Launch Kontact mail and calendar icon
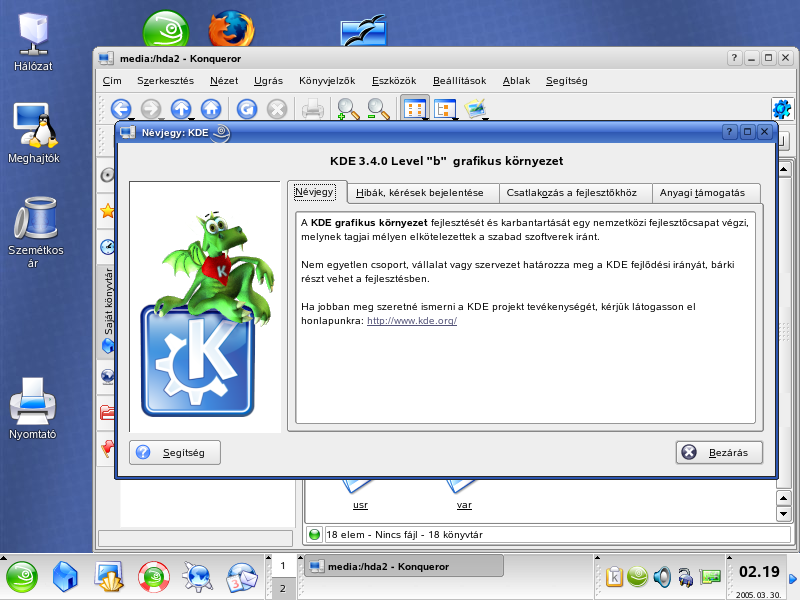800x600 pixels. [242, 577]
